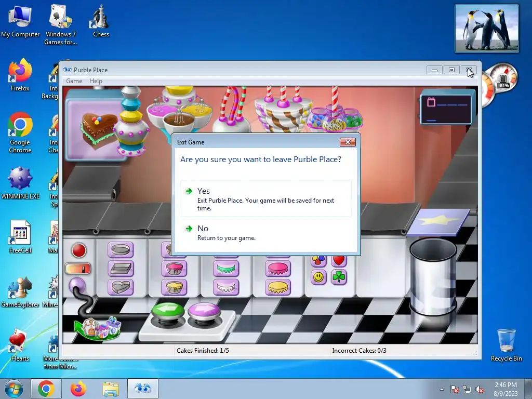
Task: Open the GameExplorer desktop shortcut
Action: click(x=20, y=291)
